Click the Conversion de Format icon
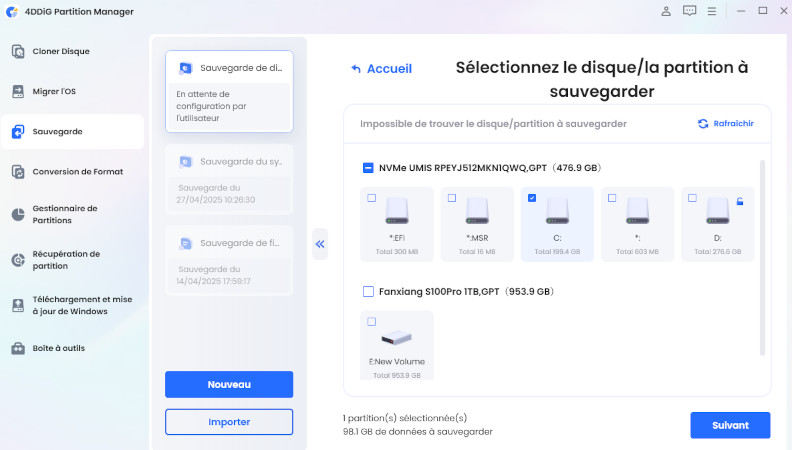 (18, 172)
